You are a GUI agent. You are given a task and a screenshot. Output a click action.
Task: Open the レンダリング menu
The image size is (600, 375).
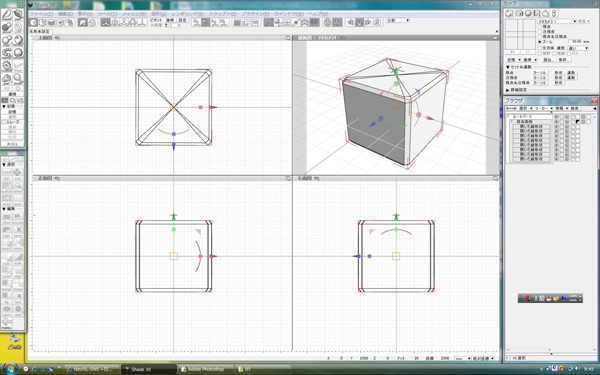(x=188, y=14)
